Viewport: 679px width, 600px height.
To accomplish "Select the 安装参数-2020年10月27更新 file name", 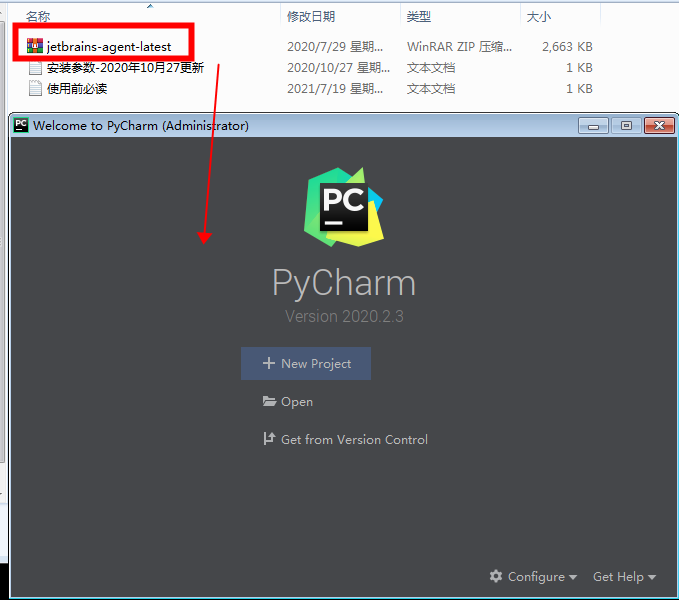I will tap(125, 68).
